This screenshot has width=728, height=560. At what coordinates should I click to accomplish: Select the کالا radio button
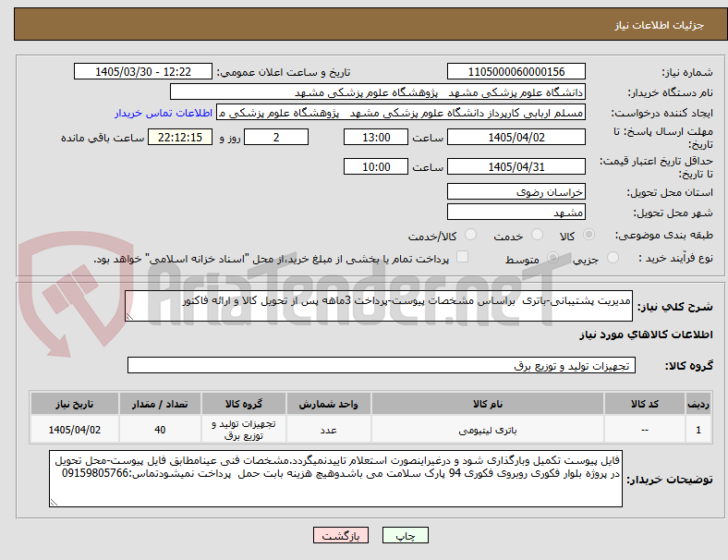[588, 235]
